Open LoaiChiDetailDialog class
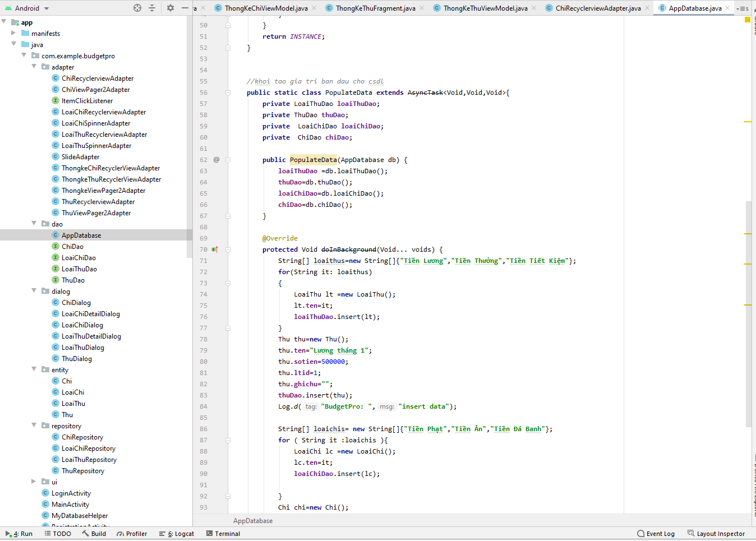Image resolution: width=756 pixels, height=541 pixels. point(90,313)
